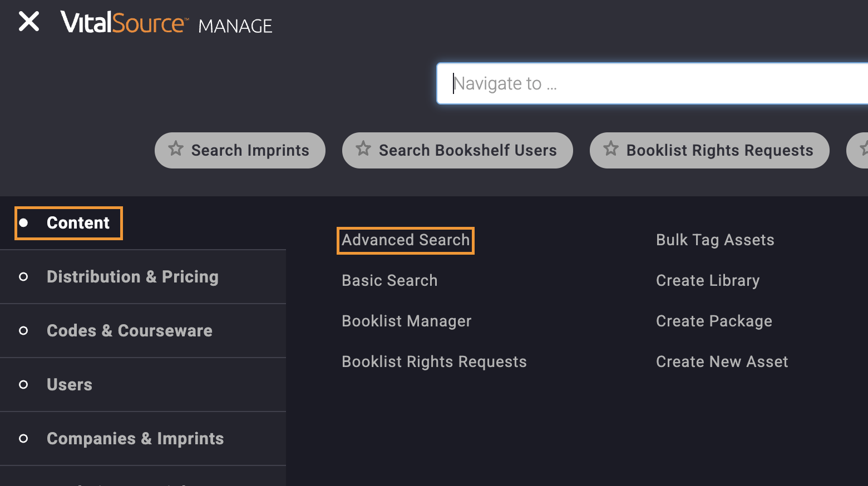Expand the Companies & Imprints section
The width and height of the screenshot is (868, 486).
click(135, 438)
